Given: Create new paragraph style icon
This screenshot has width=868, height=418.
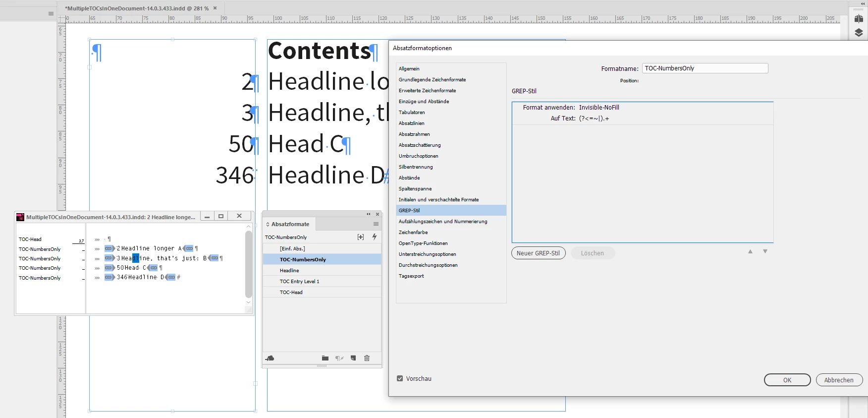Looking at the screenshot, I should coord(353,358).
